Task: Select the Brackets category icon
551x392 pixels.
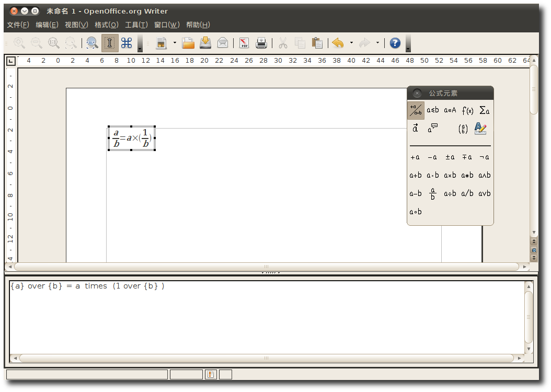Action: pos(463,129)
